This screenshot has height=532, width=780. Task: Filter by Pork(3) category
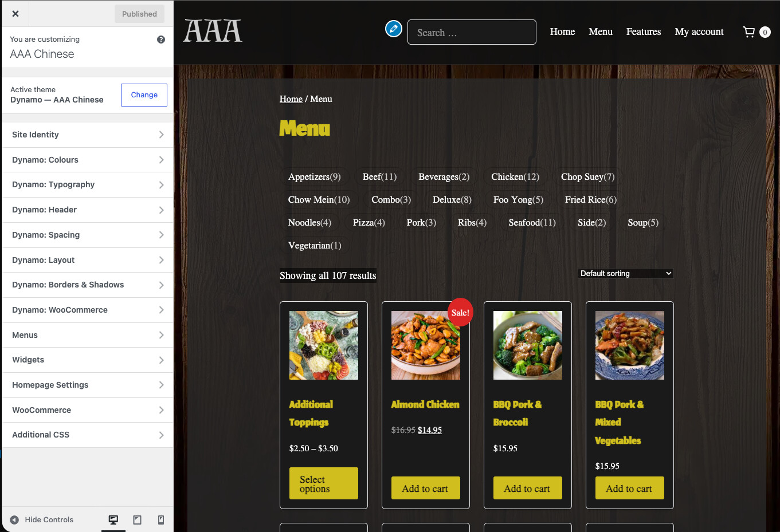(421, 223)
